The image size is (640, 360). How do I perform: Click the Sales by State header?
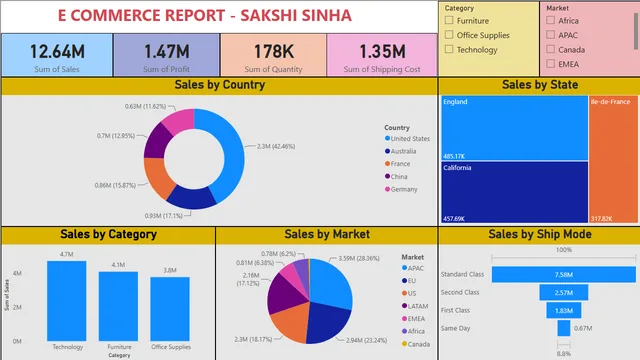pyautogui.click(x=540, y=85)
